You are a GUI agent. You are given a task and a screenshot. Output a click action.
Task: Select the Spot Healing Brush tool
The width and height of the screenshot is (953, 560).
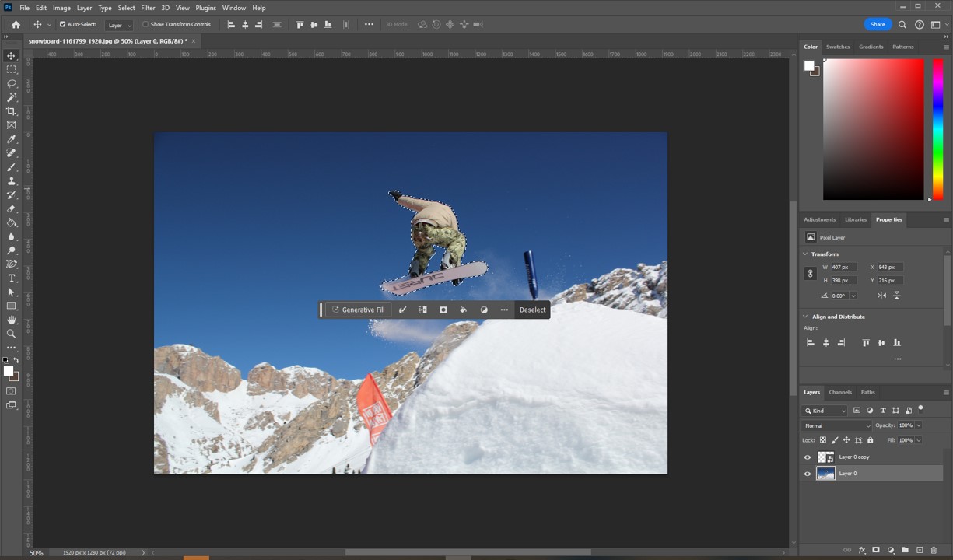click(x=11, y=153)
